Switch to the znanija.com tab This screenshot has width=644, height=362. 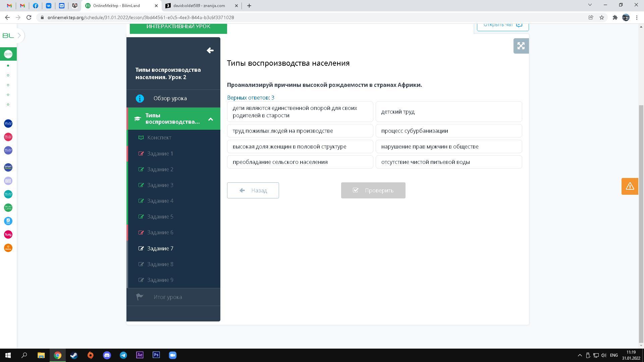pos(199,6)
